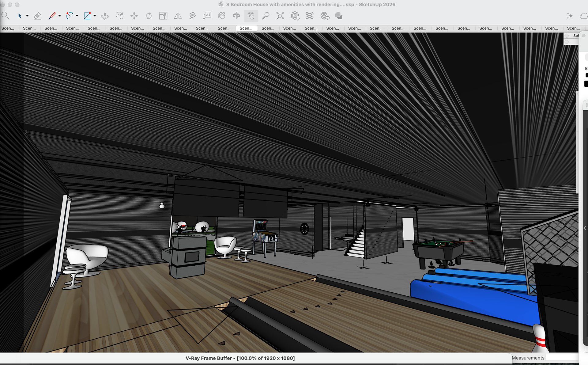
Task: Expand the Select tool dropdown arrow
Action: click(x=27, y=16)
